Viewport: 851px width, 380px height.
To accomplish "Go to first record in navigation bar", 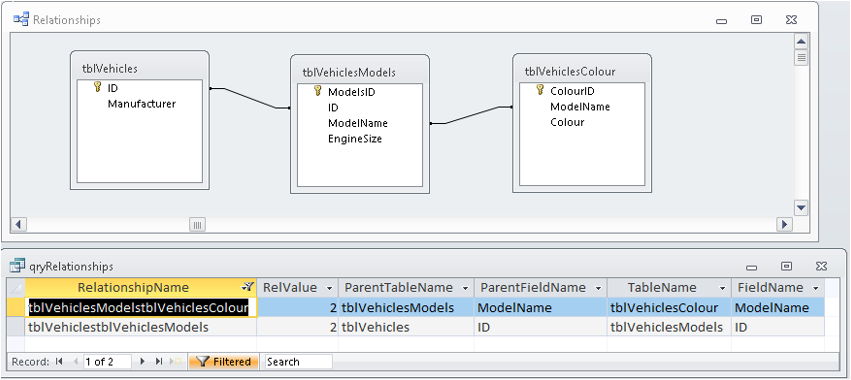I will (59, 362).
